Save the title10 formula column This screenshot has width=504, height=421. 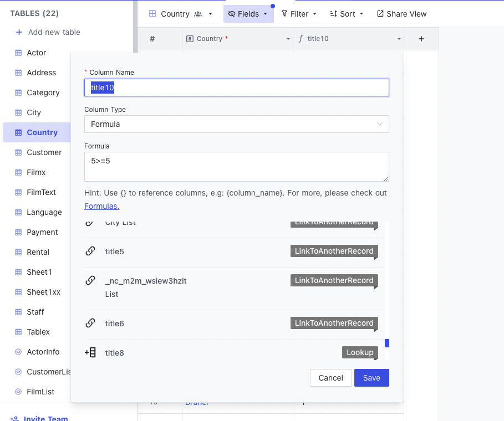click(371, 378)
